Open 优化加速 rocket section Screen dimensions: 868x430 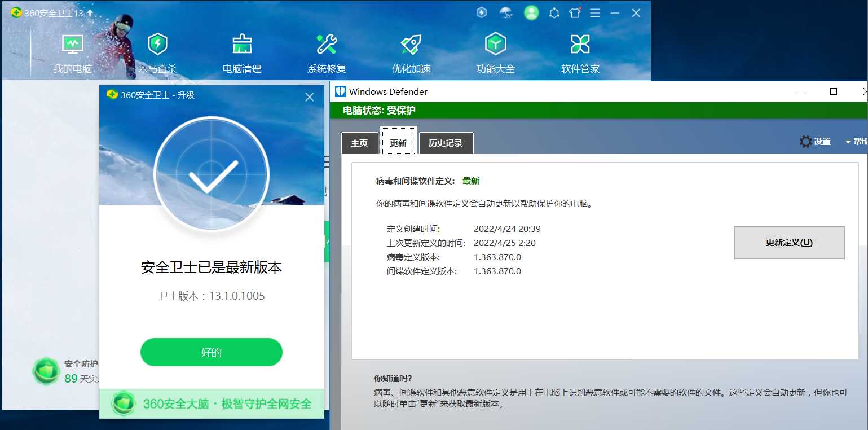411,54
